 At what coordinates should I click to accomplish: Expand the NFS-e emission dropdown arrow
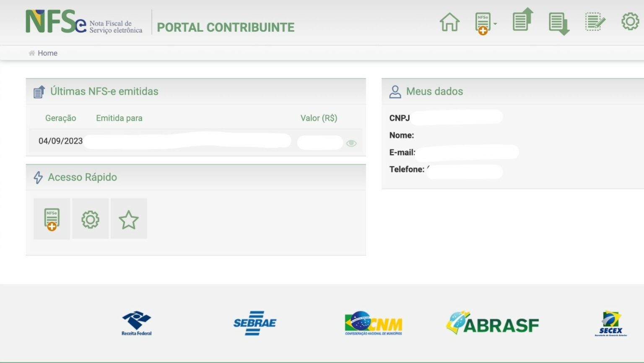[x=495, y=24]
